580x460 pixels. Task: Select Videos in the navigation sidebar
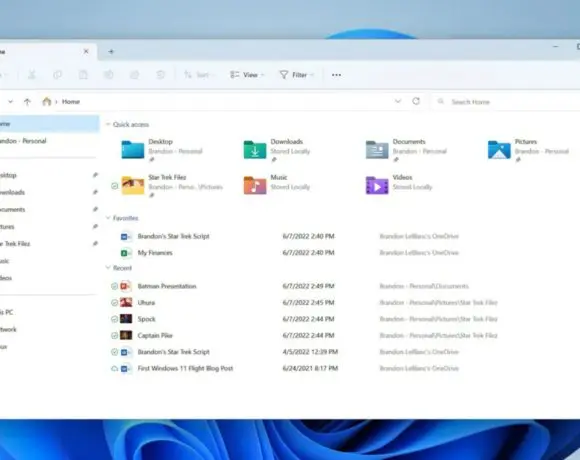click(x=6, y=278)
